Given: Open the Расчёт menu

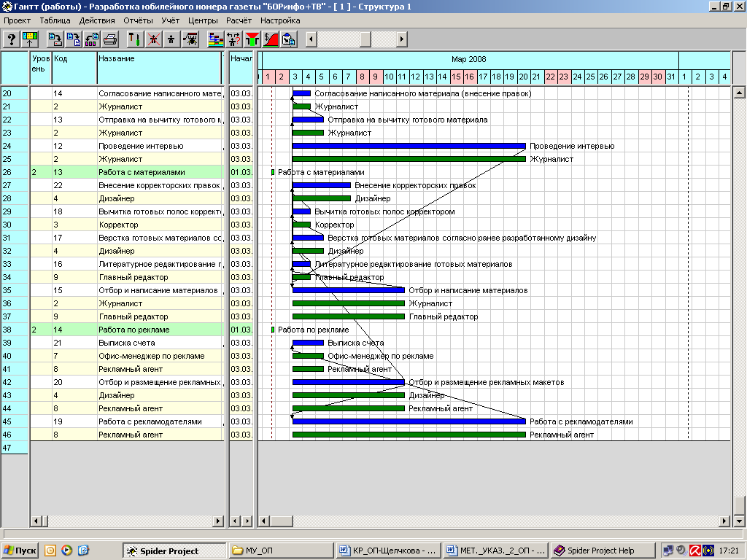Looking at the screenshot, I should [239, 20].
